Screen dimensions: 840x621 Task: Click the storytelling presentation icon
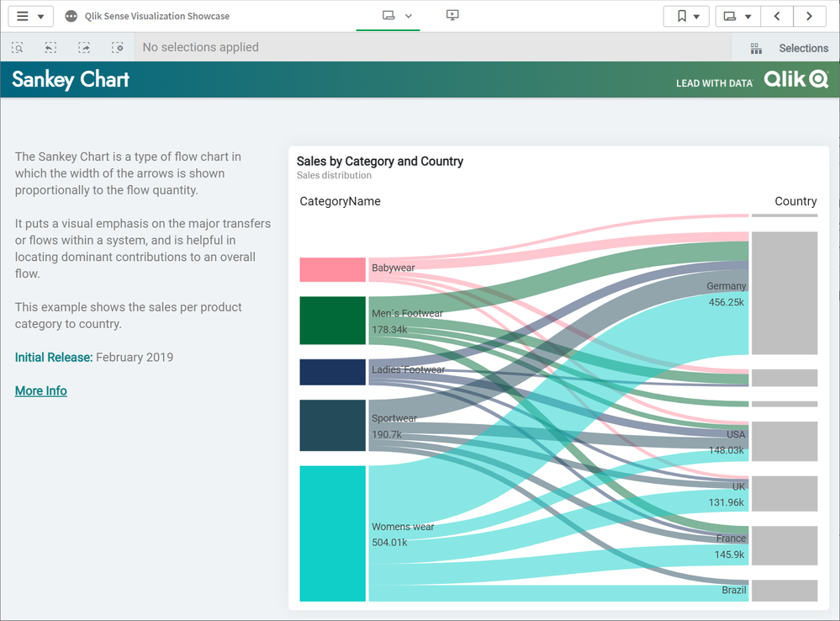tap(452, 15)
